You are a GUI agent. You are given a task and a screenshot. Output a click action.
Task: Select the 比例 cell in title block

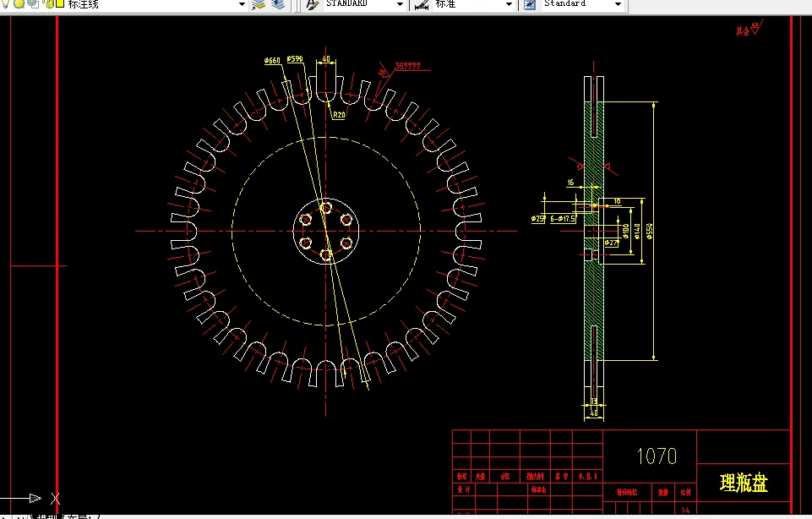pyautogui.click(x=685, y=493)
